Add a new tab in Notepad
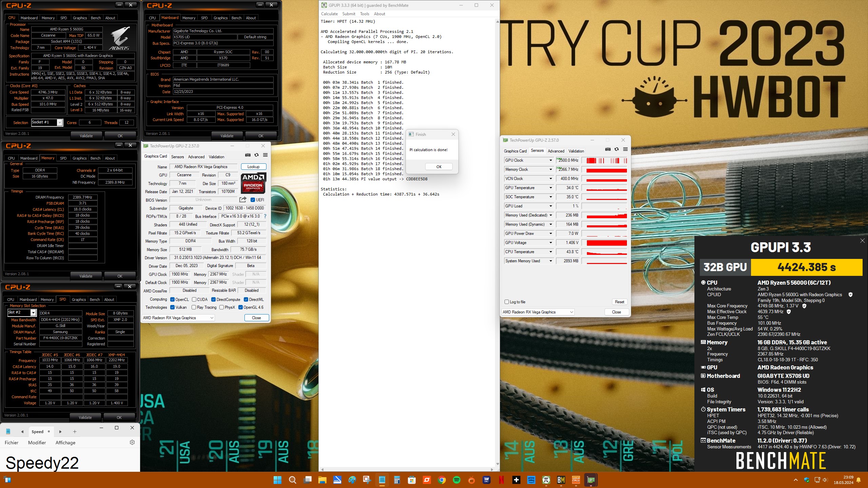The image size is (868, 488). coord(75,431)
